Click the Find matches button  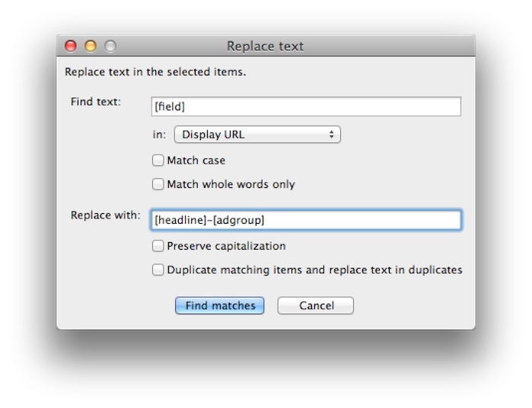pyautogui.click(x=220, y=305)
